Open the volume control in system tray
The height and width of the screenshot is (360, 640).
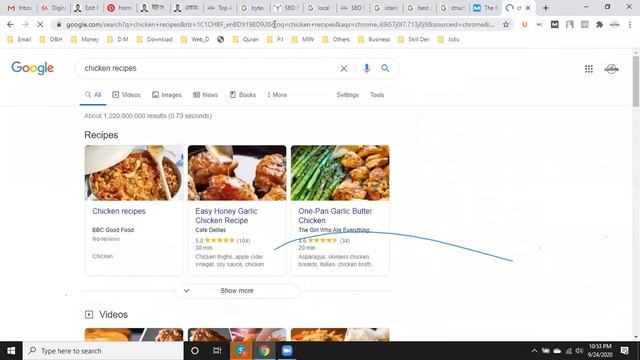tap(579, 351)
